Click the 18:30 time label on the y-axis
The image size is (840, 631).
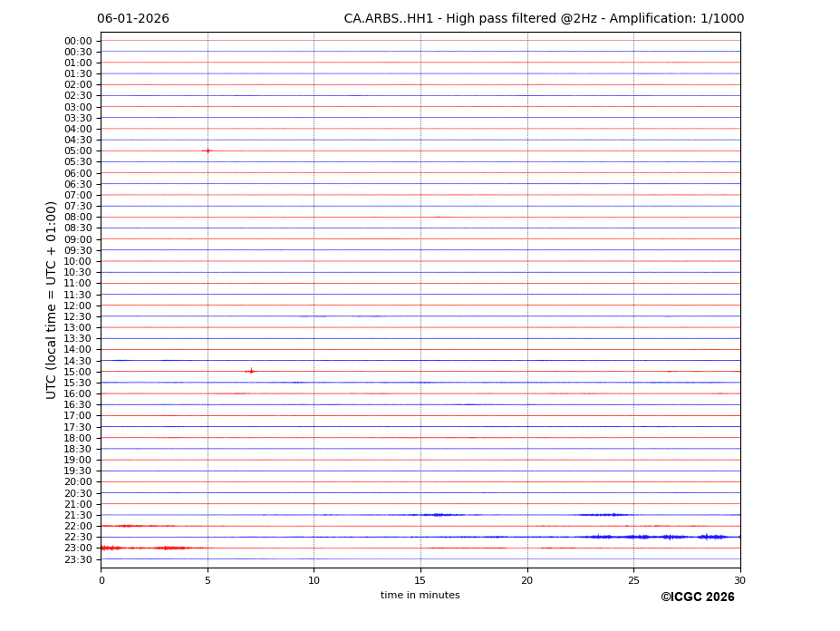[78, 449]
